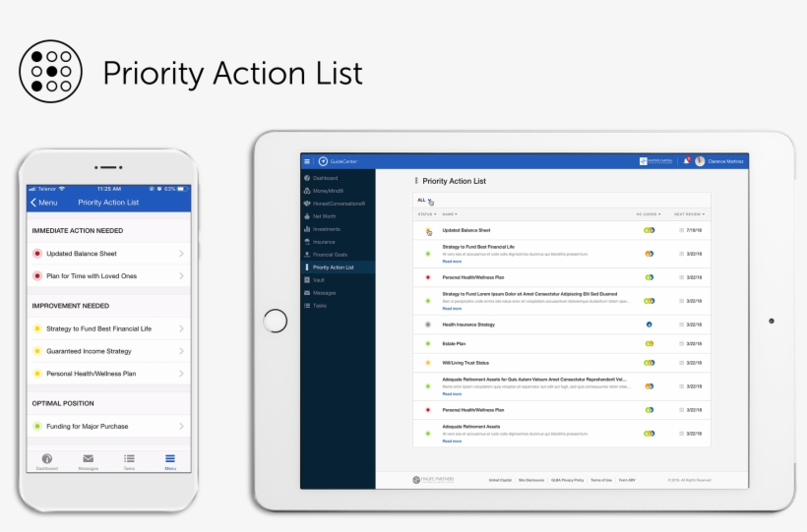The height and width of the screenshot is (532, 807).
Task: Tap Menu tab on phone bottom bar
Action: 170,461
